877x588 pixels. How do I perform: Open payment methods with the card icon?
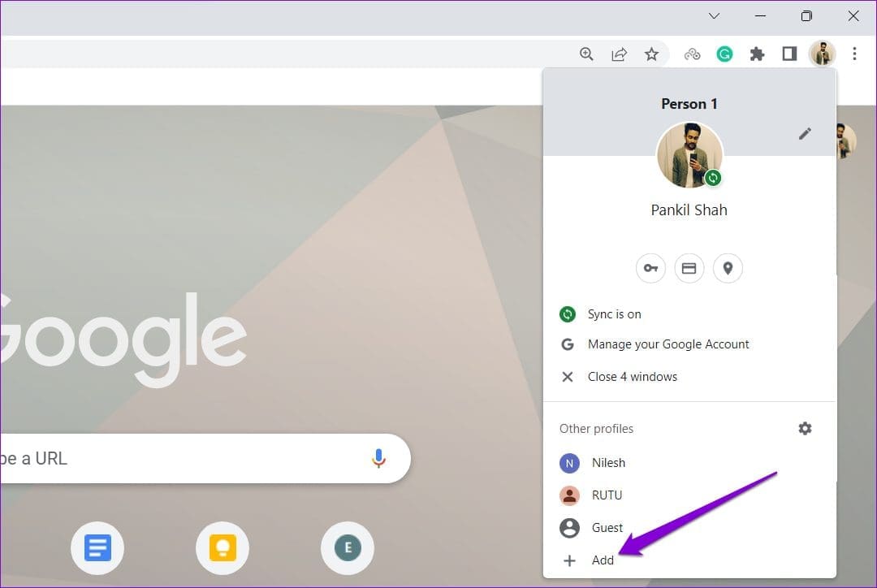[x=689, y=268]
